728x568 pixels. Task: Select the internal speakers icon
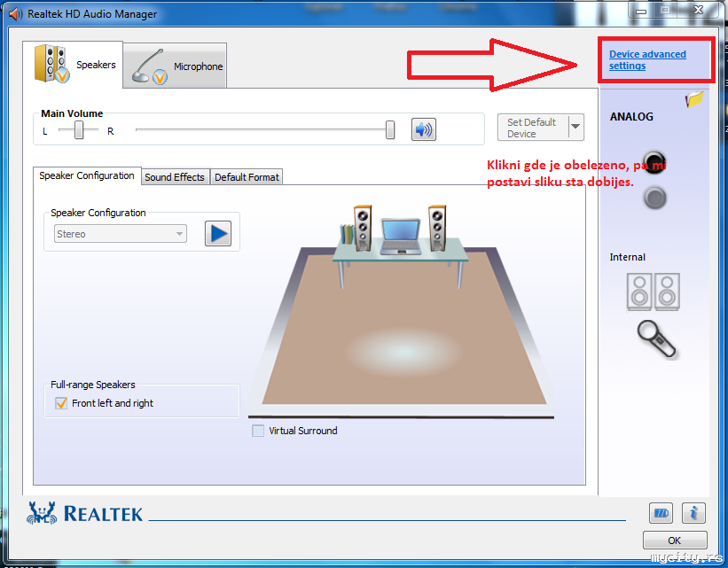pos(654,292)
